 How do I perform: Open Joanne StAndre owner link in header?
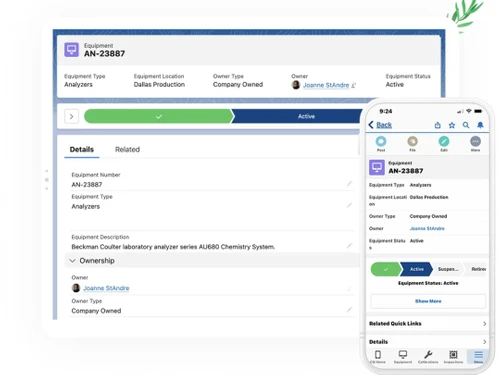pos(326,85)
